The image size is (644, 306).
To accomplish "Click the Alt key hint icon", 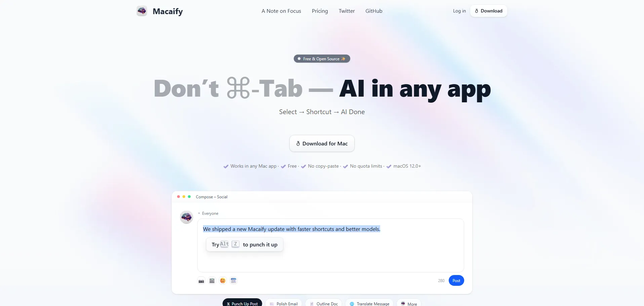I will (x=225, y=244).
